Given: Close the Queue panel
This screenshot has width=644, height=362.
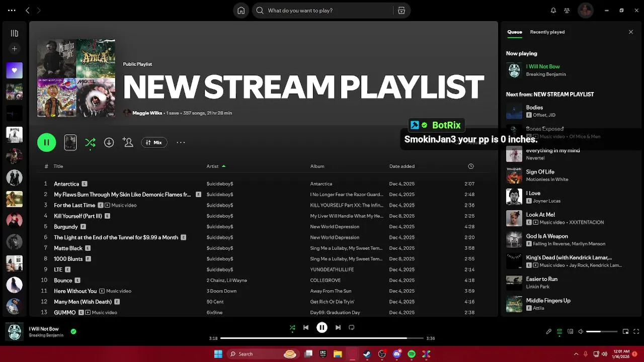Looking at the screenshot, I should pyautogui.click(x=631, y=32).
